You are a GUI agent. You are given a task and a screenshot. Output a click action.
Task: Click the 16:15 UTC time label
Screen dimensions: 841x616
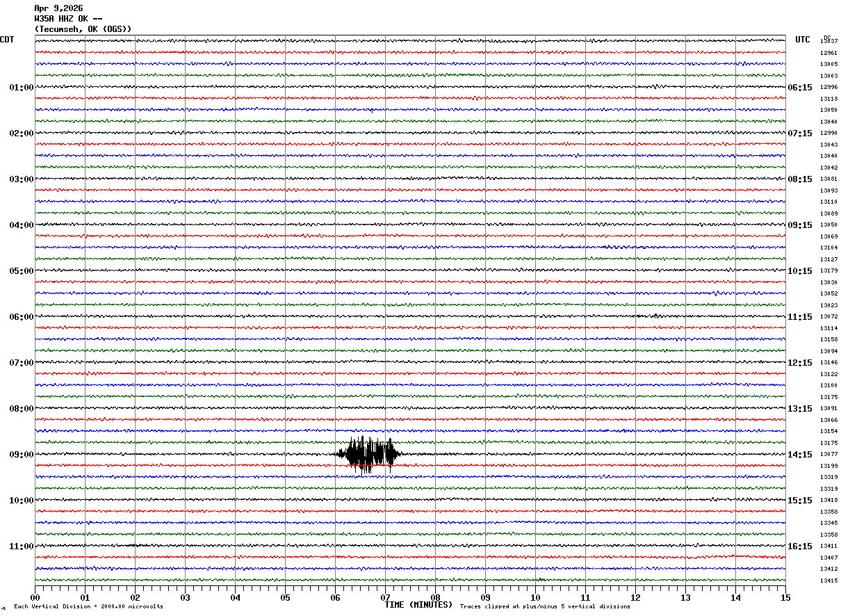pos(800,546)
